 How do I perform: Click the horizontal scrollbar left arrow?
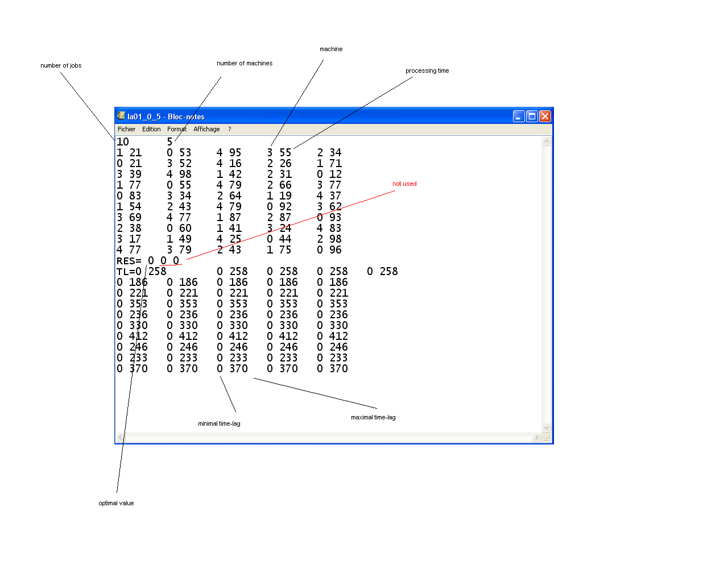(x=120, y=438)
